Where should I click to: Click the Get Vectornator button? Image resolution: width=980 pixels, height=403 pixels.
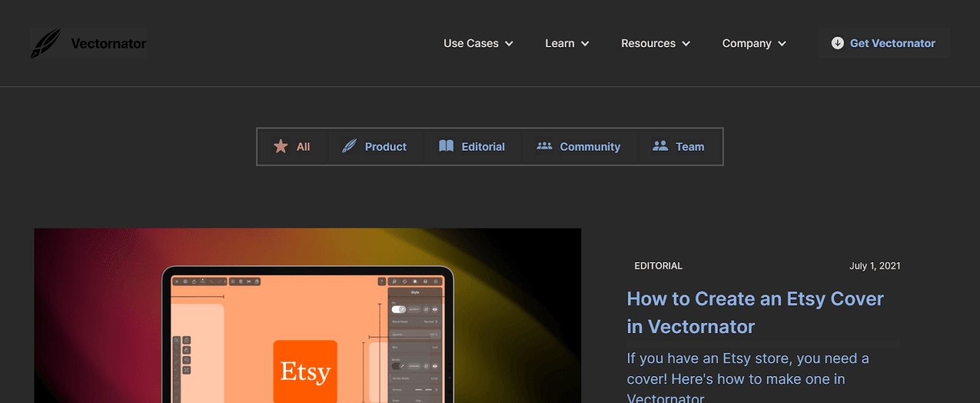coord(883,43)
